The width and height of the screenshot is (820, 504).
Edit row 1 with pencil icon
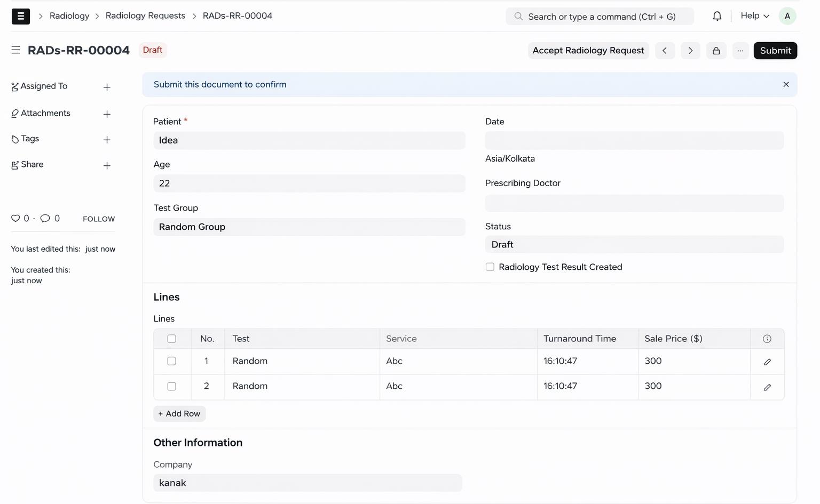point(767,362)
